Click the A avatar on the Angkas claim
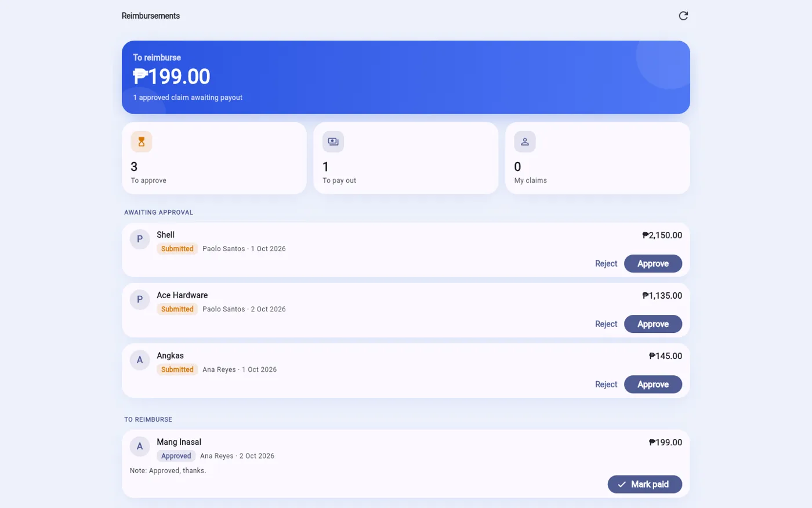 click(x=140, y=360)
